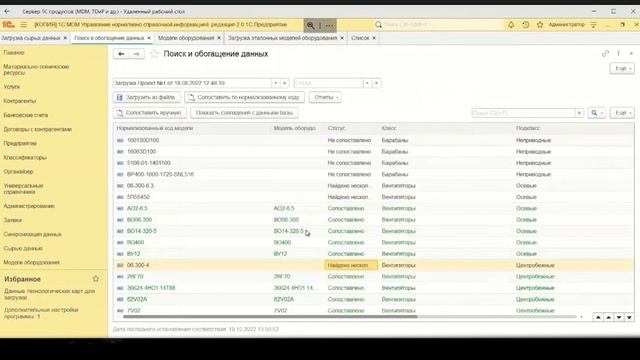This screenshot has height=360, width=640.
Task: Select row BO14-320-5 code cell
Action: (142, 231)
